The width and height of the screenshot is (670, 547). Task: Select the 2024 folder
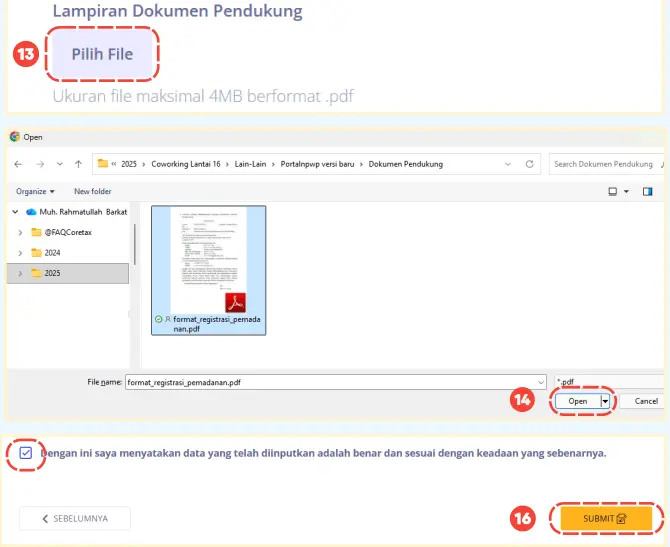coord(46,253)
